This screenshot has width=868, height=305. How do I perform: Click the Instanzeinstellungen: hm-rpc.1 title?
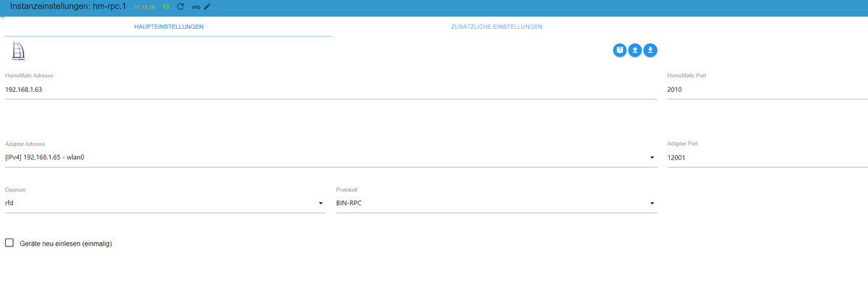tap(68, 6)
